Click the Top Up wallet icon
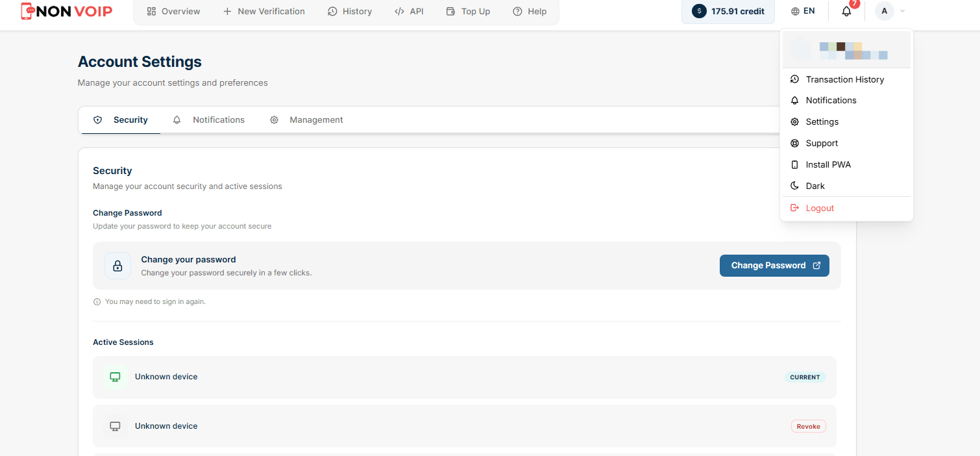Image resolution: width=980 pixels, height=456 pixels. [451, 12]
